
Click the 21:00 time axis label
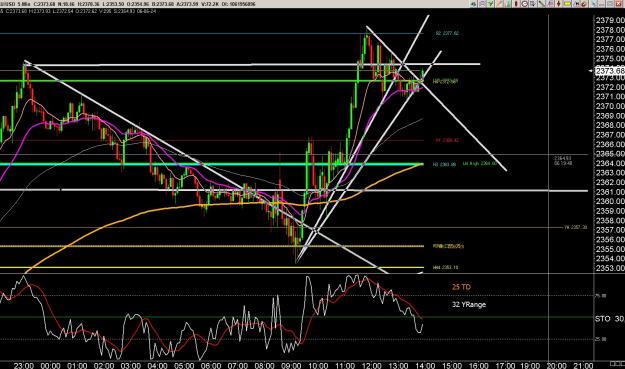click(583, 365)
